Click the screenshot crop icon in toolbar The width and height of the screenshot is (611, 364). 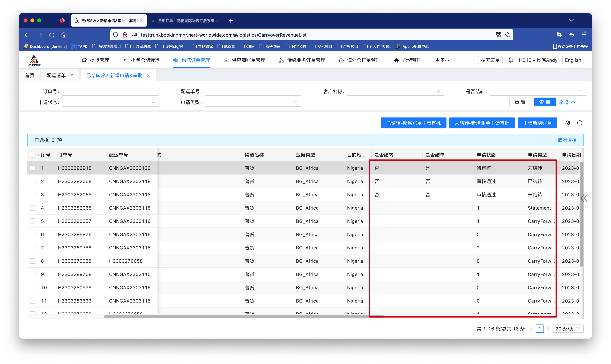pyautogui.click(x=559, y=35)
